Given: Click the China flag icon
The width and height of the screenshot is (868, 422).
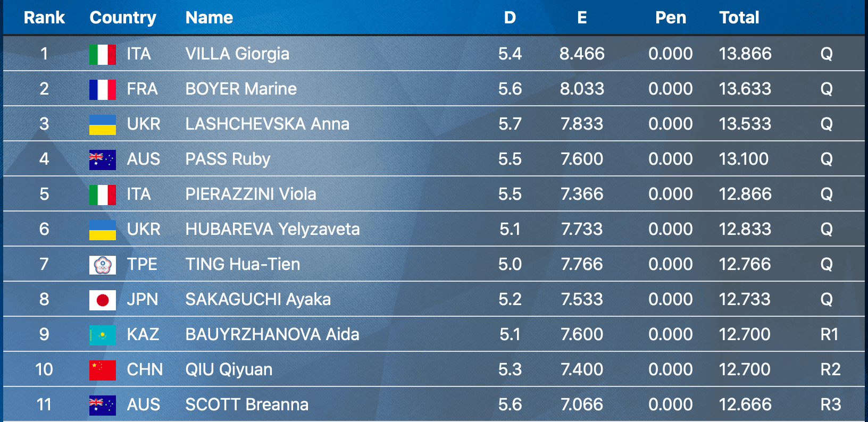Looking at the screenshot, I should 102,370.
